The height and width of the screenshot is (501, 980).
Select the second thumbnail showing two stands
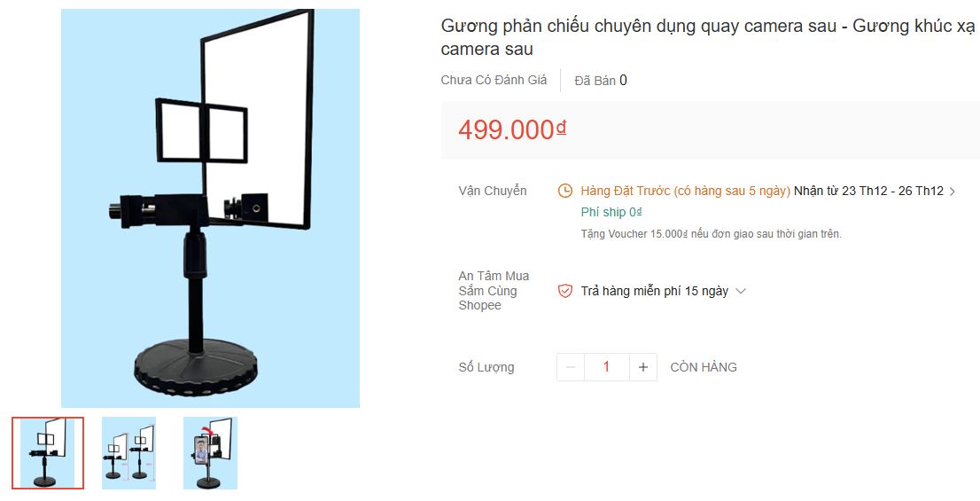coord(128,453)
